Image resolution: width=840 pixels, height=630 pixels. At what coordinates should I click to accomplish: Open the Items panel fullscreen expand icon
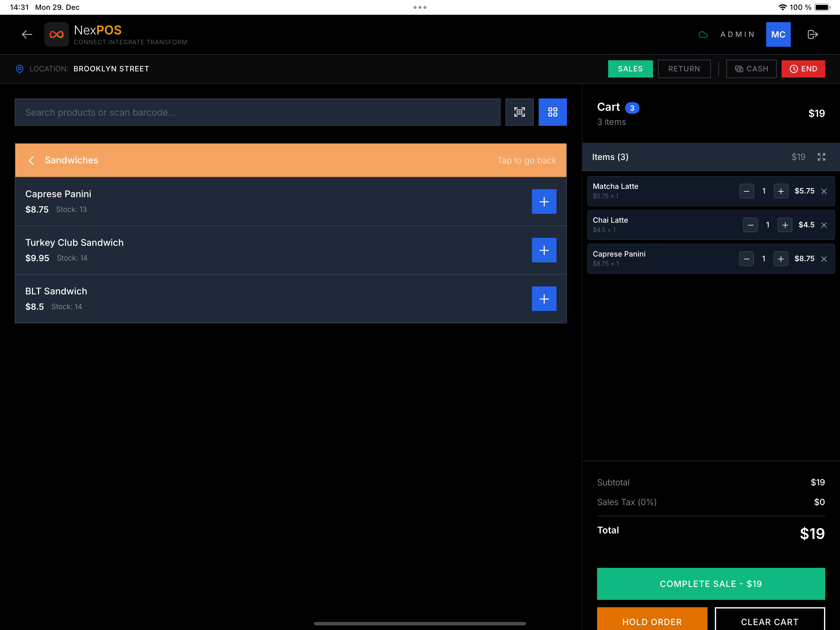[821, 157]
